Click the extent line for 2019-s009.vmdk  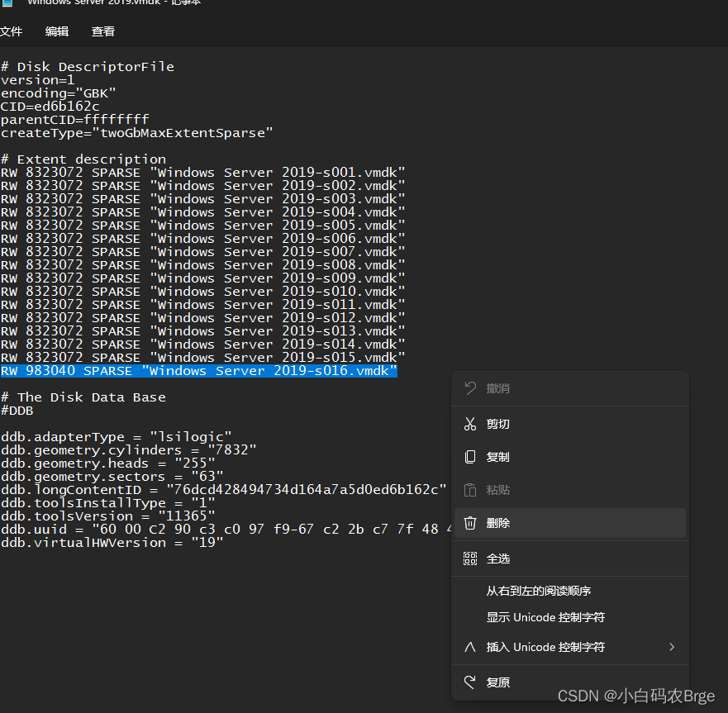click(x=203, y=278)
